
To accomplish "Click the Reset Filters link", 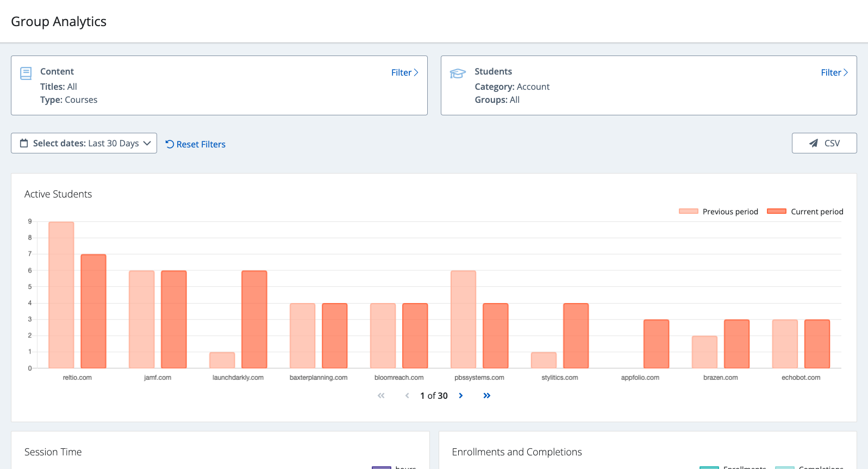I will (196, 144).
